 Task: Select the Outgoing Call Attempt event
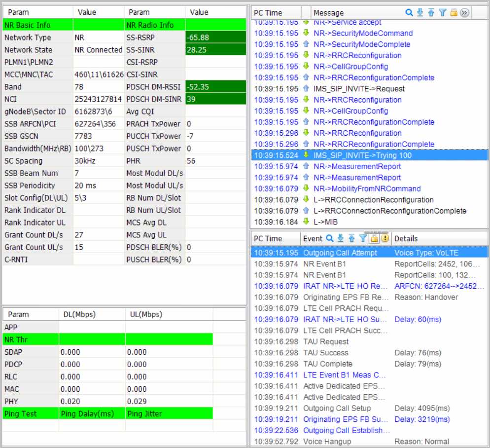tap(340, 253)
